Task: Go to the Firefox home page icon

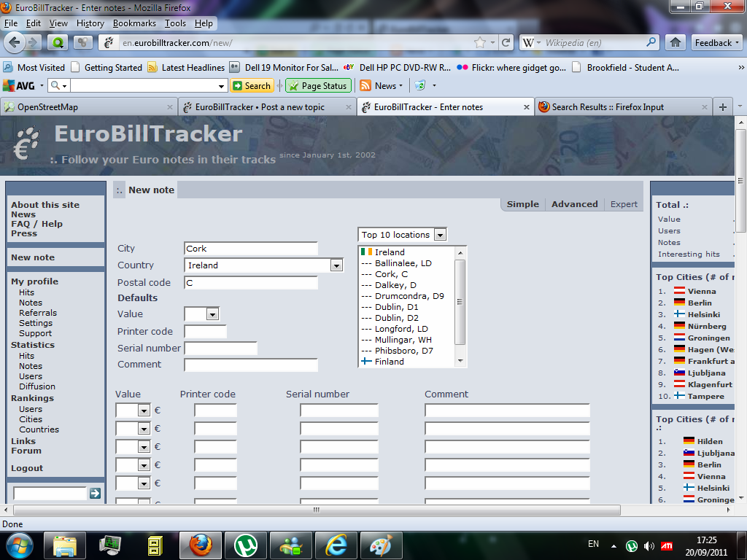Action: (x=676, y=42)
